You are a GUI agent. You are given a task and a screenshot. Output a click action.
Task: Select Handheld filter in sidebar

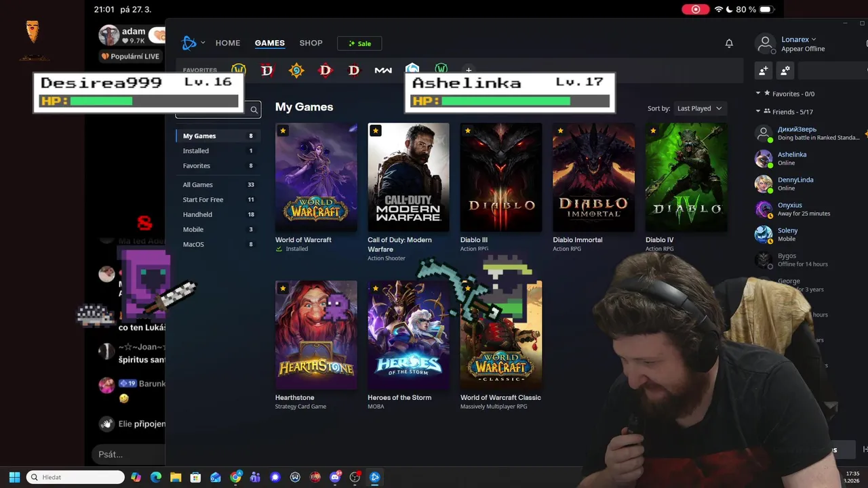tap(218, 214)
